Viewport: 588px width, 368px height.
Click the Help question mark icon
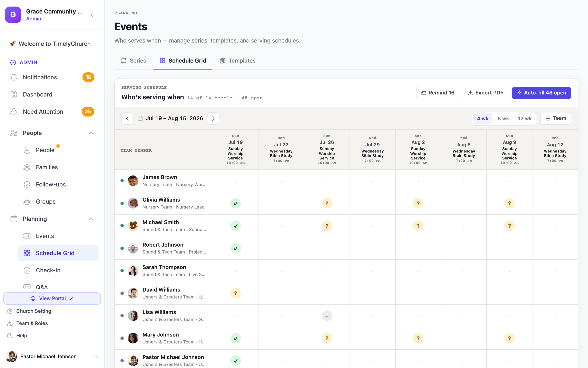(10, 336)
